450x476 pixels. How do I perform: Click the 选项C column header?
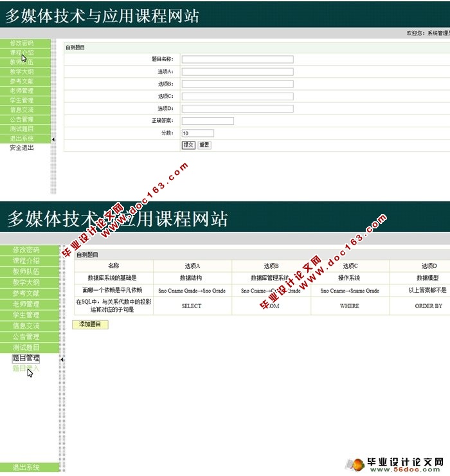point(350,266)
